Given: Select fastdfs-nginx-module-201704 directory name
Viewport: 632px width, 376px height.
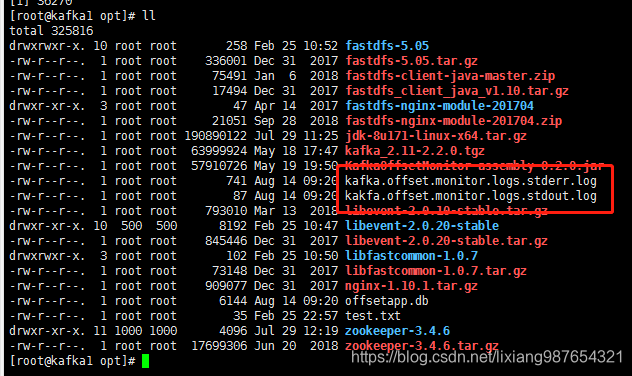Looking at the screenshot, I should 439,106.
